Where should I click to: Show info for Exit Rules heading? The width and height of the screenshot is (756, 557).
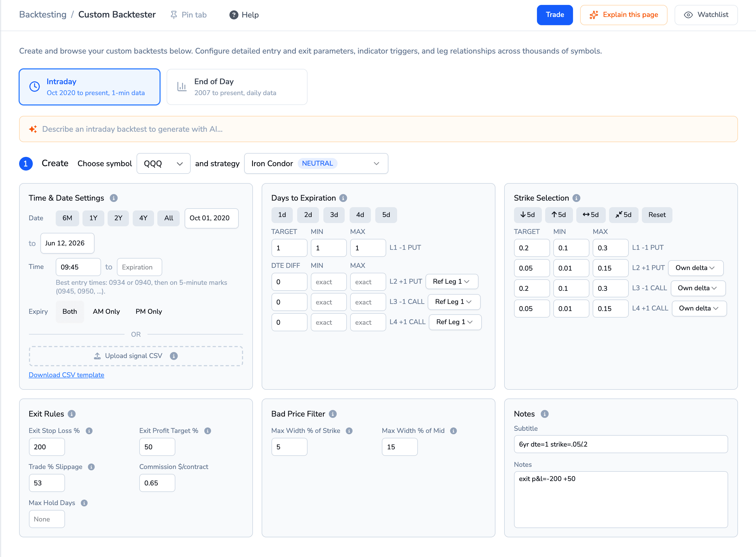[x=72, y=414]
